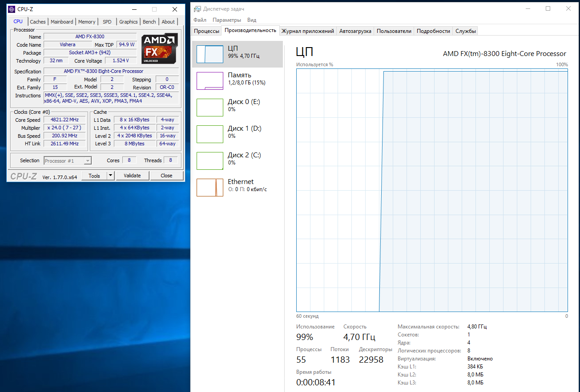Click the Время работы value 0:00:08:41
The width and height of the screenshot is (580, 392).
click(x=316, y=382)
